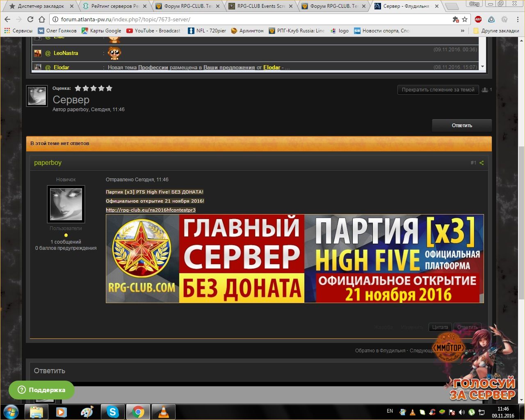Click the Ответить button under the post
The image size is (525, 420).
467,327
